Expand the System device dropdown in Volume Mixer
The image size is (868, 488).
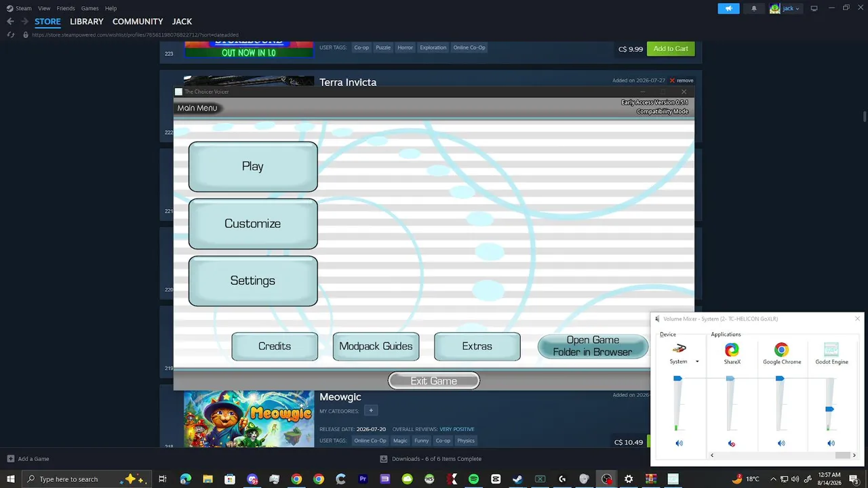pyautogui.click(x=697, y=362)
